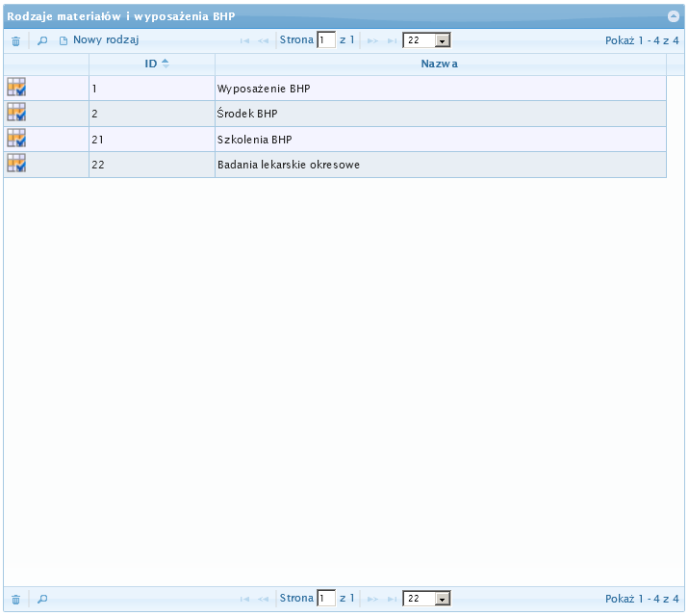Viewport: 689px width, 616px height.
Task: Go to previous page in bottom pager
Action: [264, 599]
